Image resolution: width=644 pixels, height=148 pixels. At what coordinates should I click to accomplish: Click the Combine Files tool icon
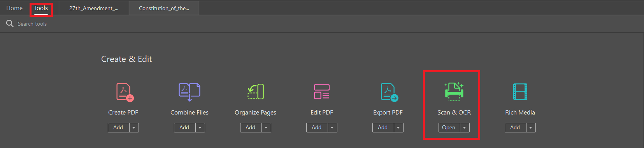[190, 92]
